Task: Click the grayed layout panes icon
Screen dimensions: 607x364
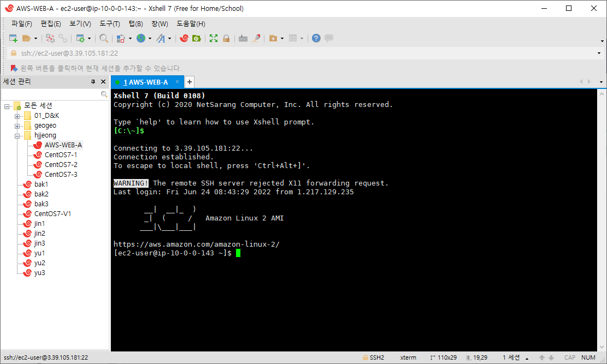Action: pyautogui.click(x=293, y=38)
